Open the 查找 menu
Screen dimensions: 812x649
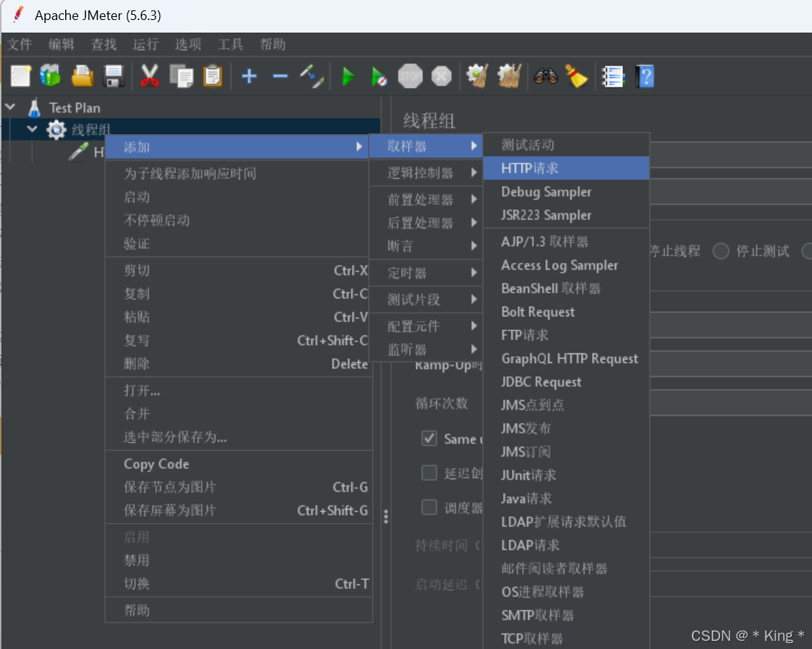pyautogui.click(x=104, y=44)
